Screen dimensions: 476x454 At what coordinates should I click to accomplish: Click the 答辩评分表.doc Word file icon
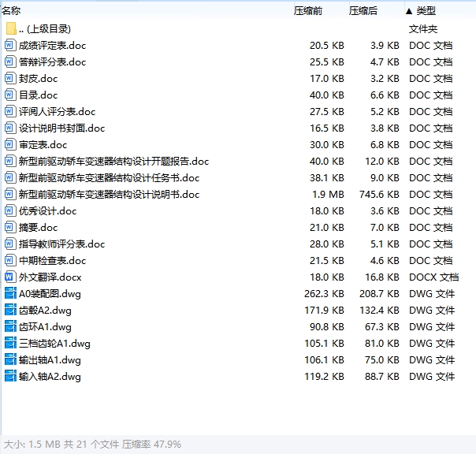coord(9,62)
